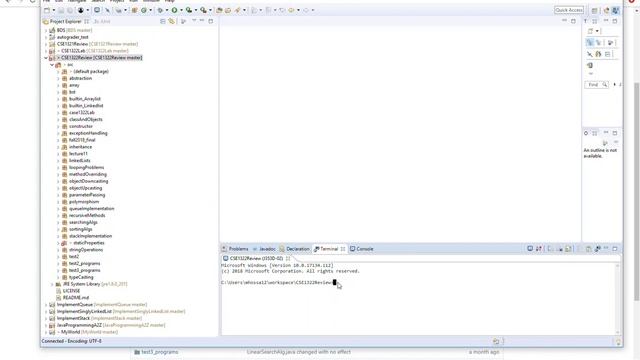
Task: Expand the JRE System Library node
Action: pyautogui.click(x=52, y=284)
